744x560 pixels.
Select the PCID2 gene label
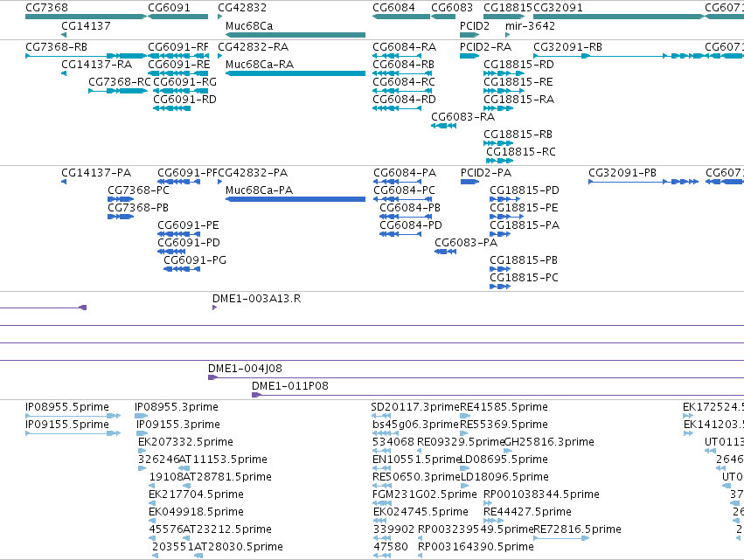point(475,25)
